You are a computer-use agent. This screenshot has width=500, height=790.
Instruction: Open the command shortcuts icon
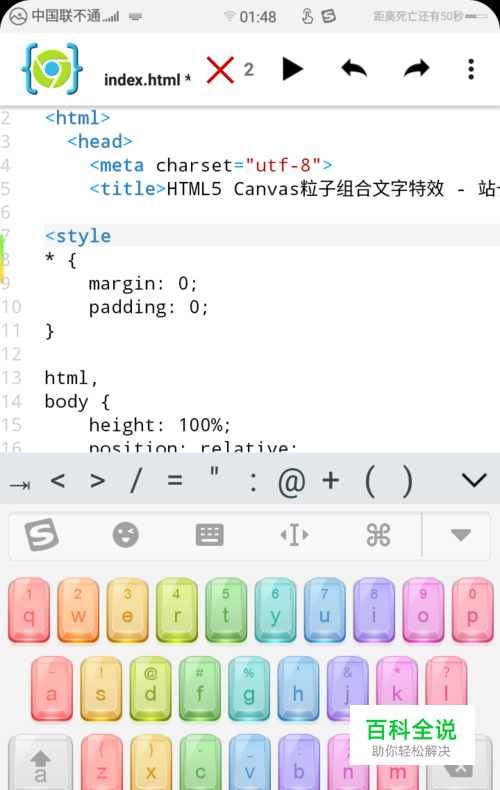[379, 535]
